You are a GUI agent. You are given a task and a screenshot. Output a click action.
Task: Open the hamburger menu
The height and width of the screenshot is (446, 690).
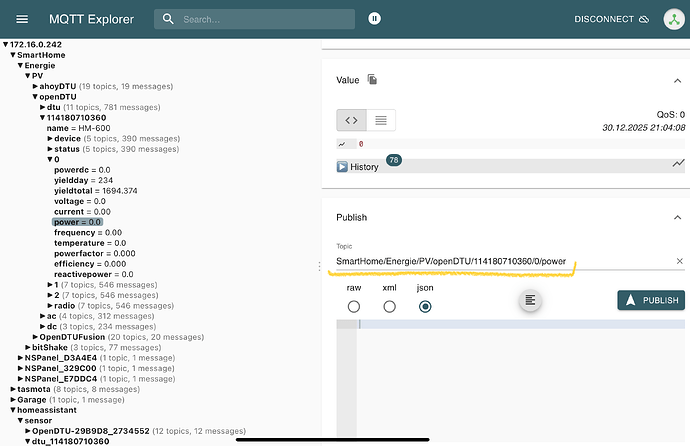pos(22,19)
